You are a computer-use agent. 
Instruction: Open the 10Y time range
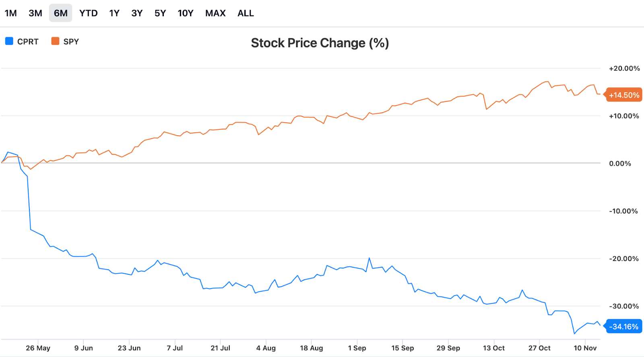coord(186,13)
